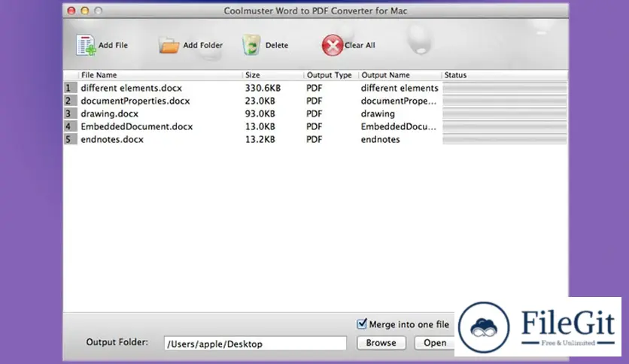Click output name 'documentPrope...'
The image size is (629, 364).
coord(398,101)
